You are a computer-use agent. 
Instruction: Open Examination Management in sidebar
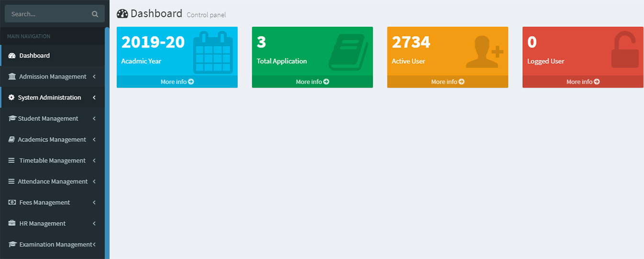[x=55, y=245]
